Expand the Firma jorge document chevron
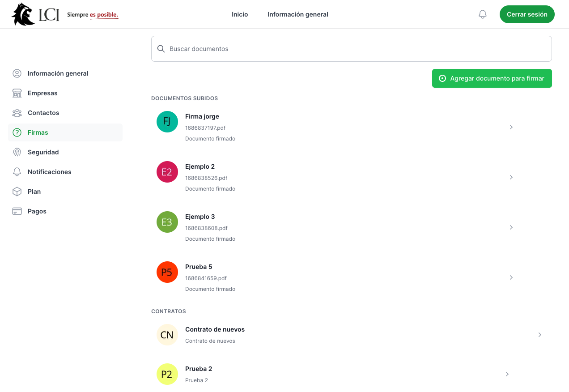 pos(511,127)
